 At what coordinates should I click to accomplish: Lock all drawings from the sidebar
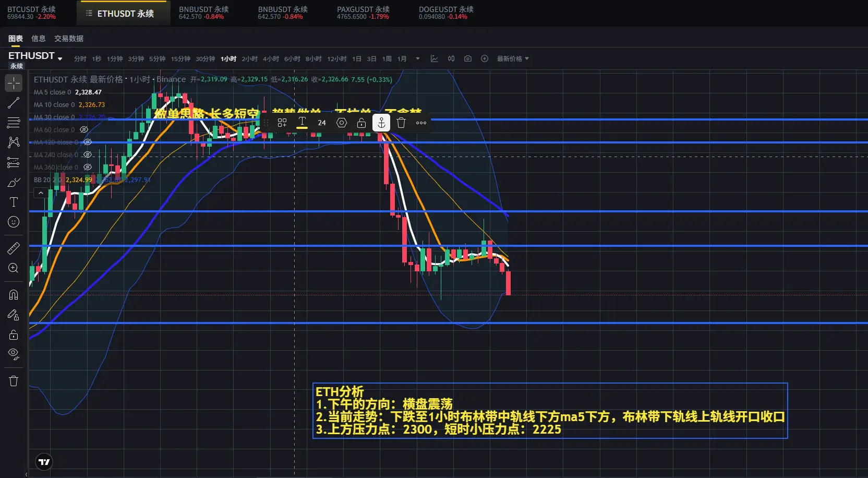[14, 334]
